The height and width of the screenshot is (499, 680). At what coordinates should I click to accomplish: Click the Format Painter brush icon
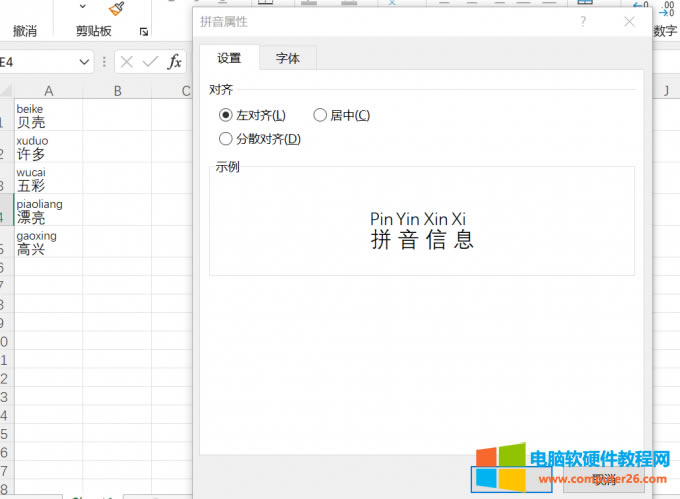click(116, 8)
